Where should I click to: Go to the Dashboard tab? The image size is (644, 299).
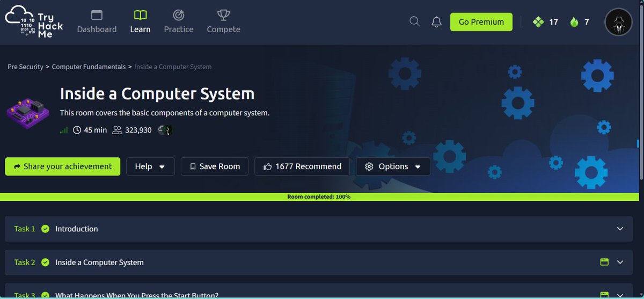pos(97,22)
